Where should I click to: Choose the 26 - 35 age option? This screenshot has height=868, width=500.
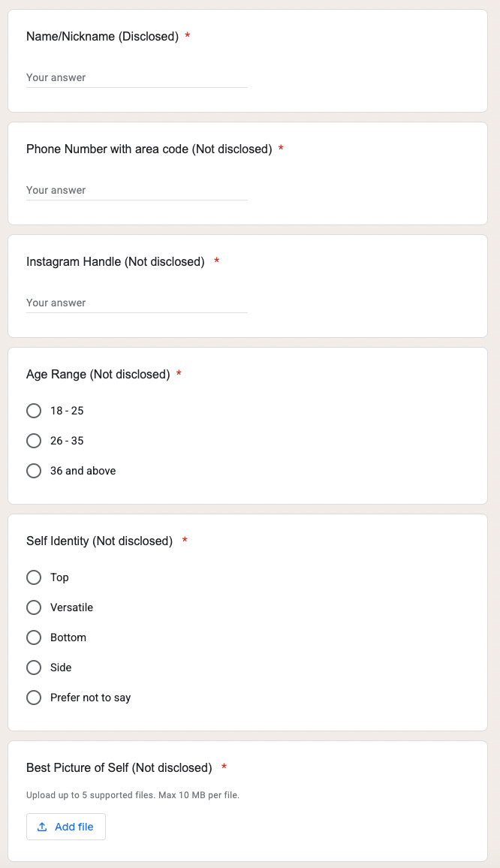[34, 441]
